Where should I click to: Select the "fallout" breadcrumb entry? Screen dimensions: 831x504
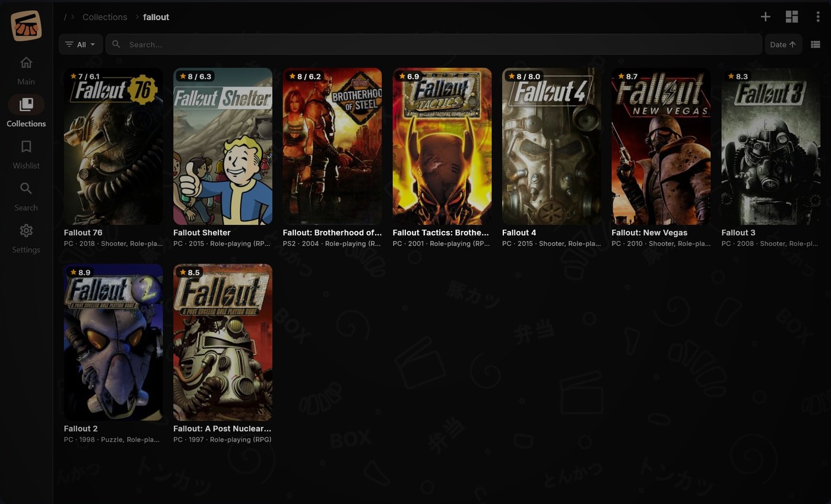[156, 17]
